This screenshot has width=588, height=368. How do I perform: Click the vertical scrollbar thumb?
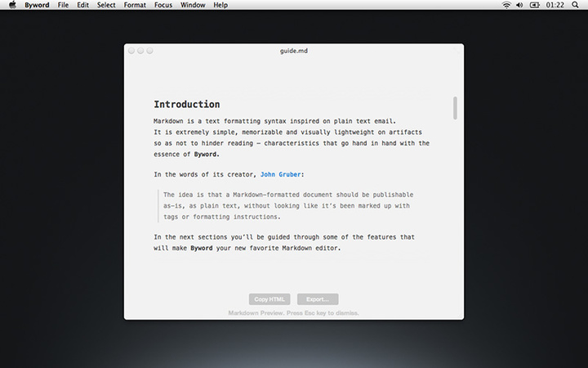(455, 108)
